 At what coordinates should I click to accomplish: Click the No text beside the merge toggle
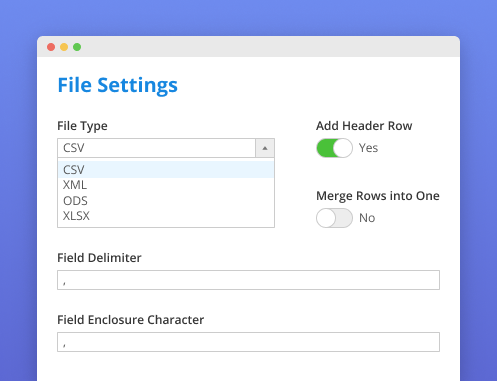tap(367, 218)
